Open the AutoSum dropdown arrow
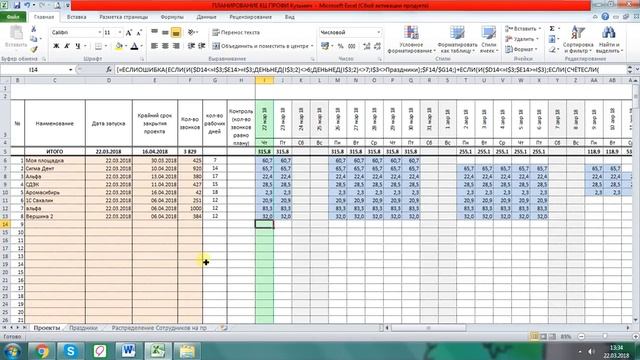640x360 pixels. (x=559, y=29)
